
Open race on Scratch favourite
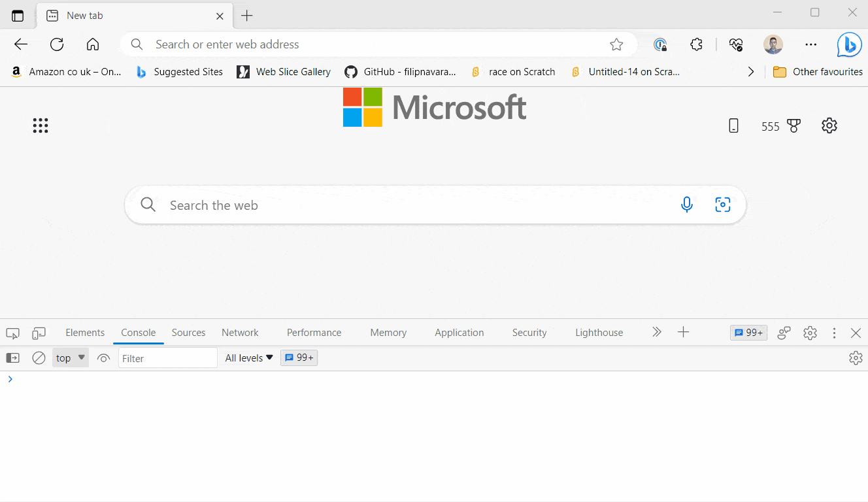click(x=513, y=72)
